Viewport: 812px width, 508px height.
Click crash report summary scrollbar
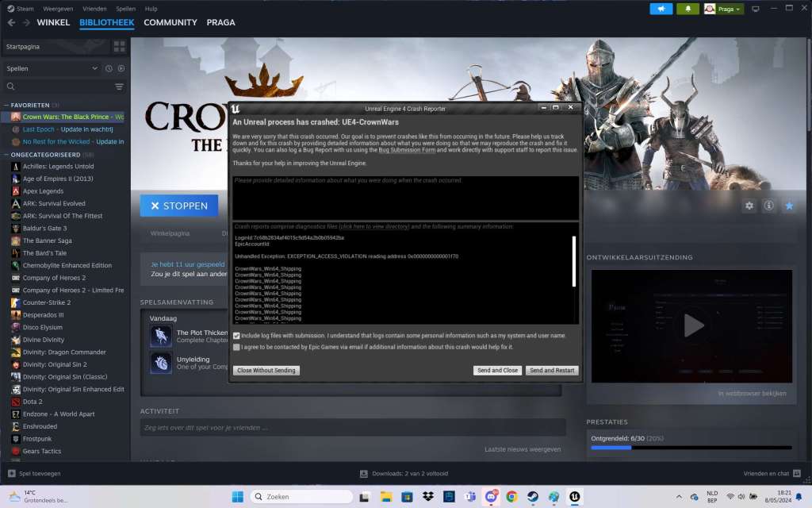(x=574, y=261)
